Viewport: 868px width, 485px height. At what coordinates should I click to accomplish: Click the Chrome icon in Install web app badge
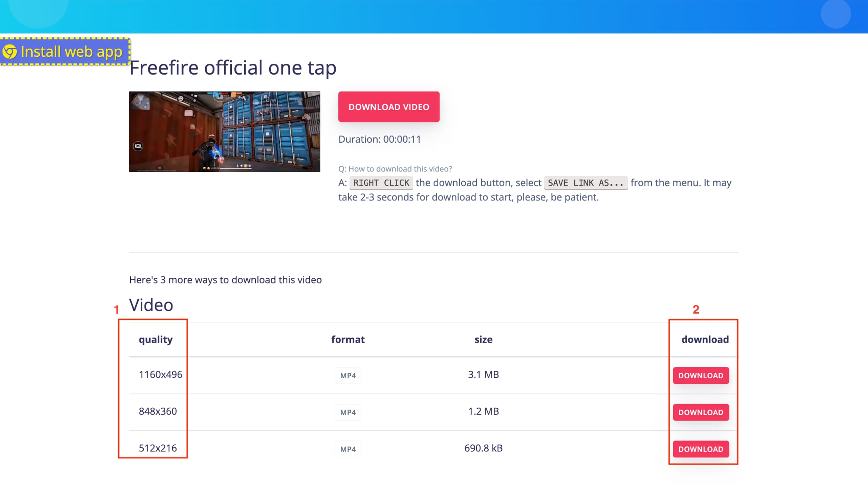click(x=11, y=53)
